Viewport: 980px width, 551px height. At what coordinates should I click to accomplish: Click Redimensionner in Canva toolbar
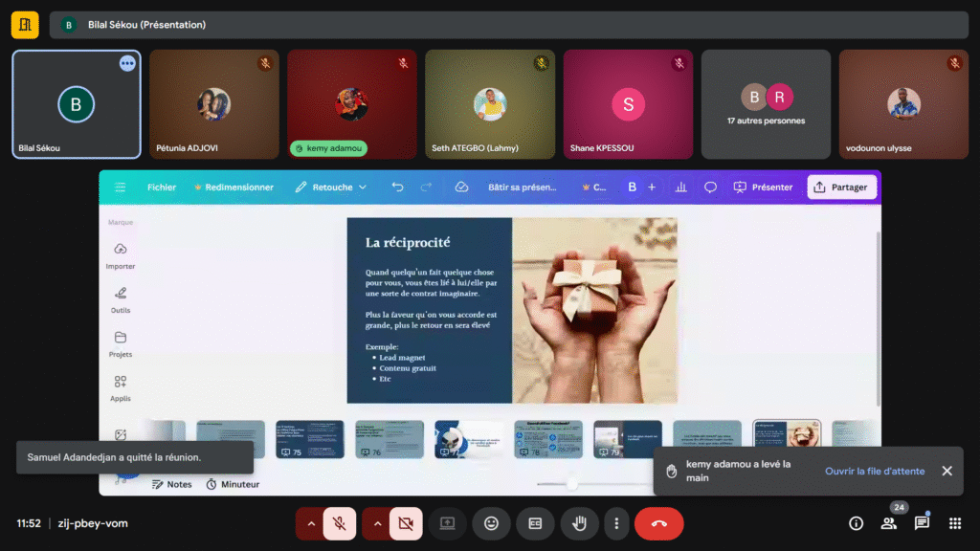(x=234, y=187)
